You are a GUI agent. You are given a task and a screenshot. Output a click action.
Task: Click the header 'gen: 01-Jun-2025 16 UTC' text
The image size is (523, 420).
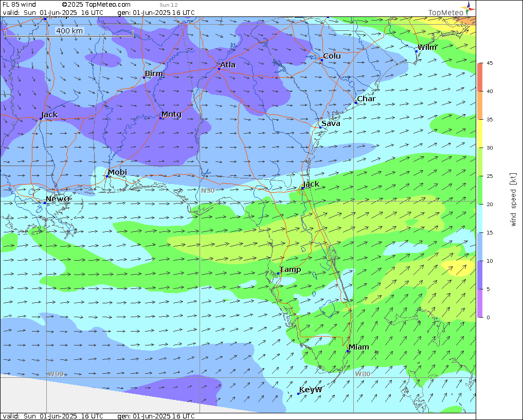click(x=156, y=13)
